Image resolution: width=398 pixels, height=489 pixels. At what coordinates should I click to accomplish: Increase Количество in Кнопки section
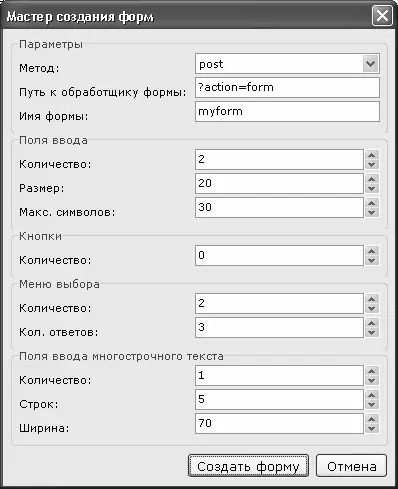click(372, 251)
